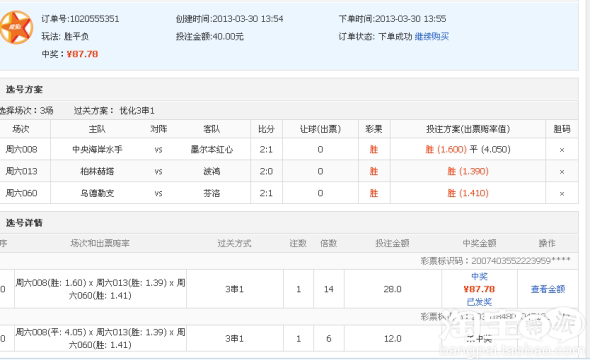Click the 中奖 status in the details row

(x=479, y=276)
